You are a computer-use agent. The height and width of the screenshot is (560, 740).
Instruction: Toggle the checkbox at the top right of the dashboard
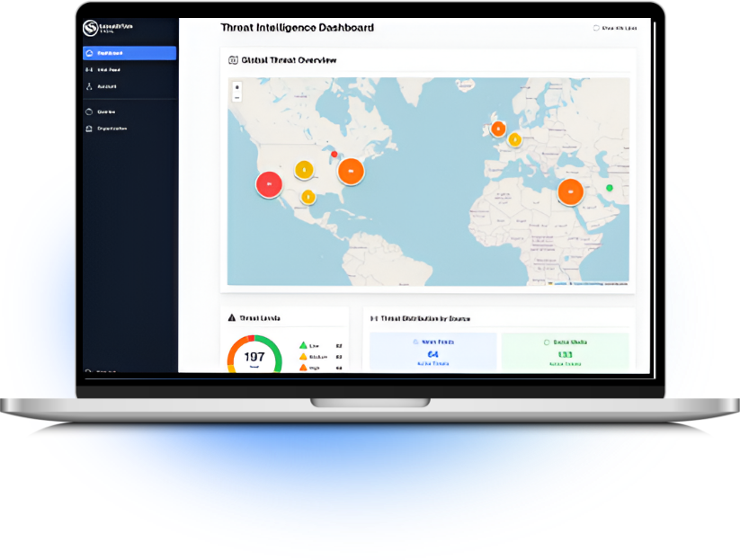tap(596, 29)
